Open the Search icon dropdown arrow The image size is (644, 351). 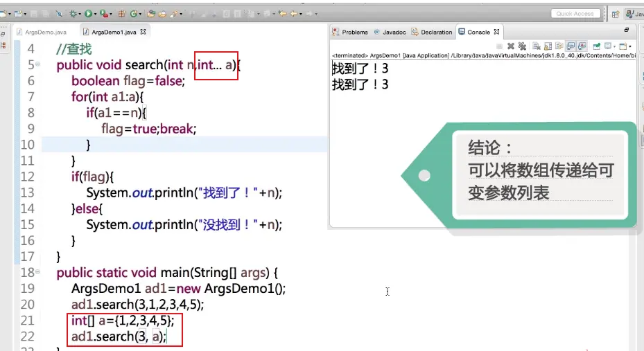(181, 15)
